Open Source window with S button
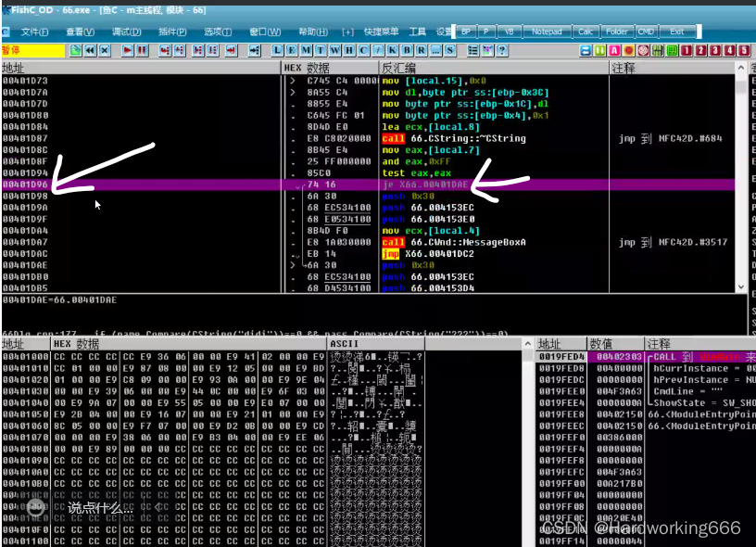 click(x=450, y=51)
